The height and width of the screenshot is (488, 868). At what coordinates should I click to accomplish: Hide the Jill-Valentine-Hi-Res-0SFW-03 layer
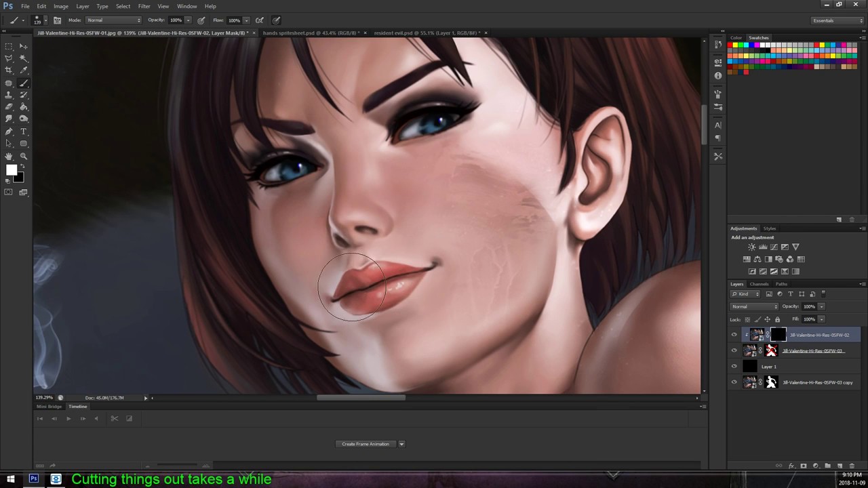(x=734, y=350)
